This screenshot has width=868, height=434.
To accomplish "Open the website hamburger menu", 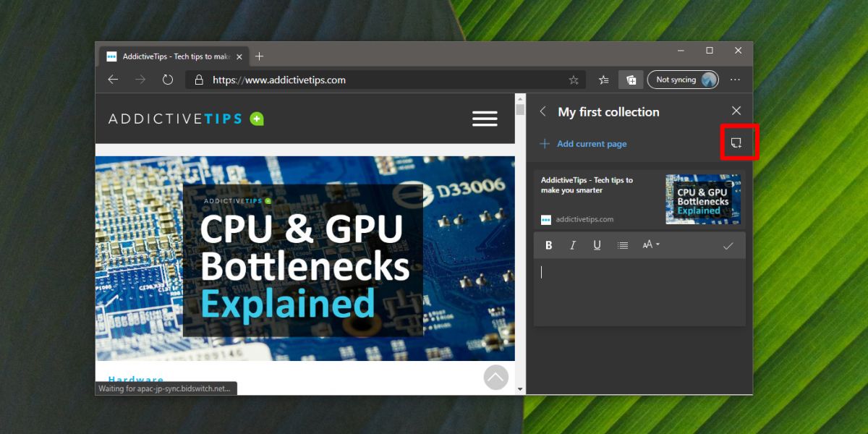I will tap(485, 119).
